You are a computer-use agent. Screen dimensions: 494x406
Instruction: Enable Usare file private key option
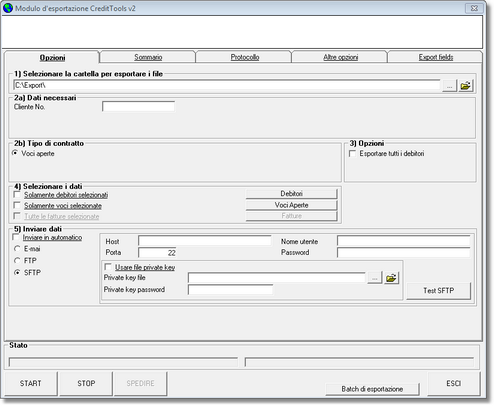[x=108, y=267]
